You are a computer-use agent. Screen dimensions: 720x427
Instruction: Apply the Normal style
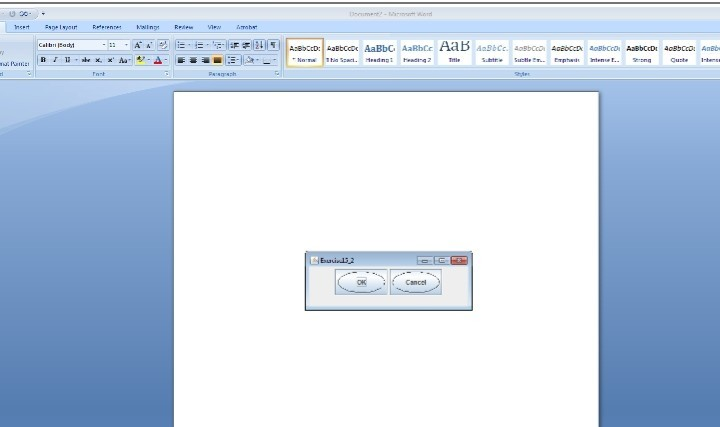click(305, 52)
